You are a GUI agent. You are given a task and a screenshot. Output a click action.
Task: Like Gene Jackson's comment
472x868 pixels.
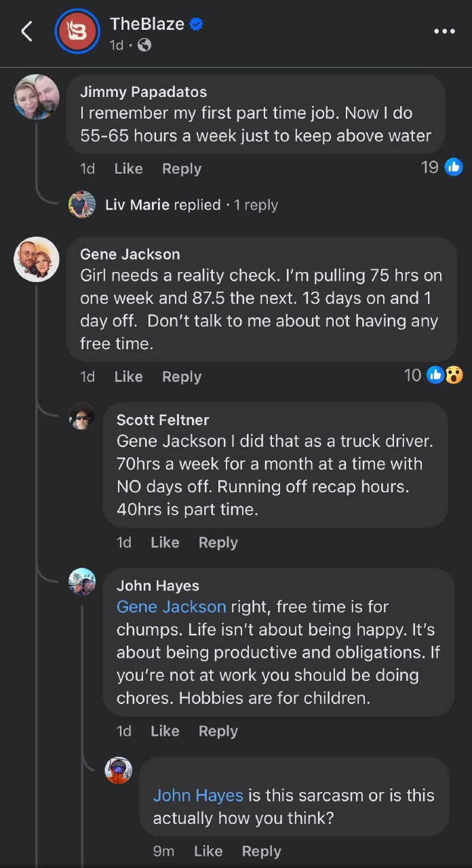[128, 377]
